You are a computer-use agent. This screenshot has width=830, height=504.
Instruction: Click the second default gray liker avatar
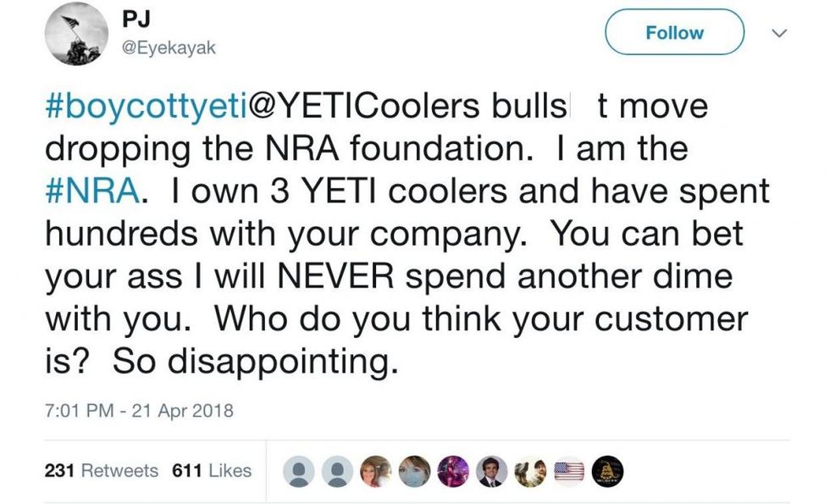tap(335, 471)
